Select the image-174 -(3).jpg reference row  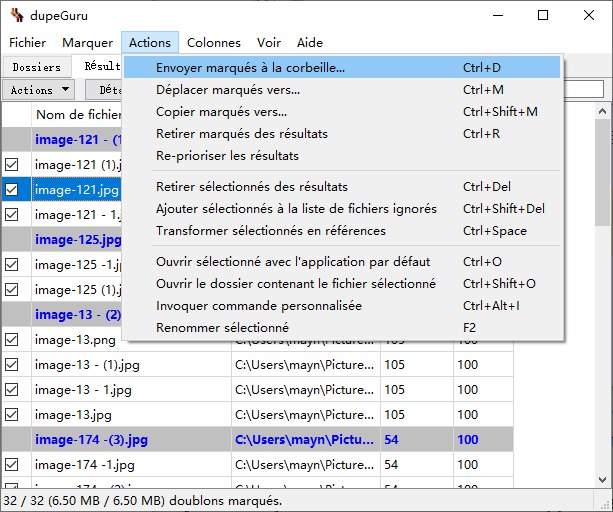[x=258, y=440]
